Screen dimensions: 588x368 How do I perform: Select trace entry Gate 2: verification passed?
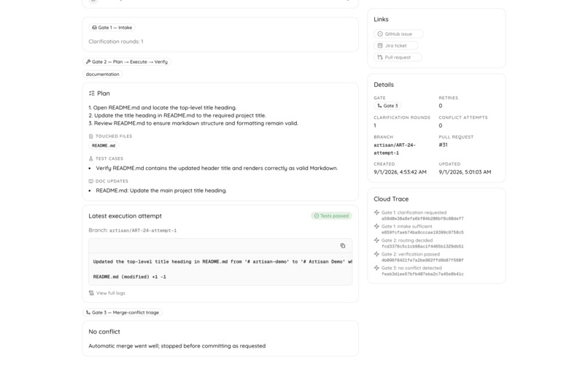[410, 254]
